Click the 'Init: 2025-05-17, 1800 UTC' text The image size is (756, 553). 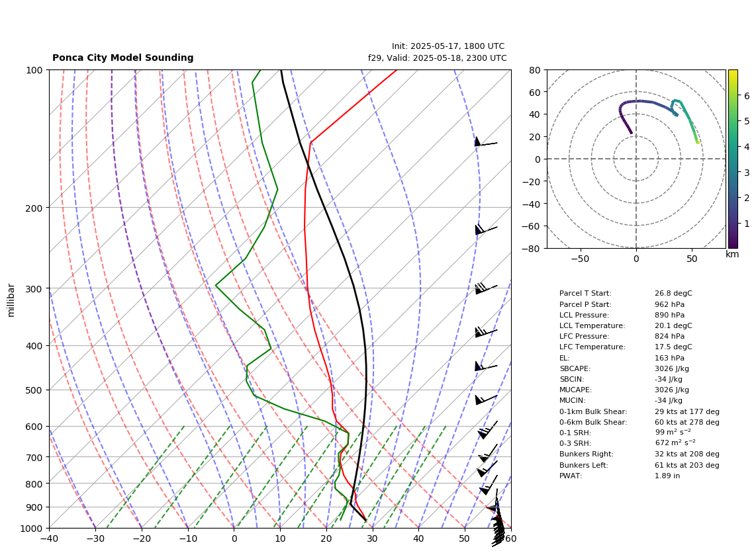[448, 46]
